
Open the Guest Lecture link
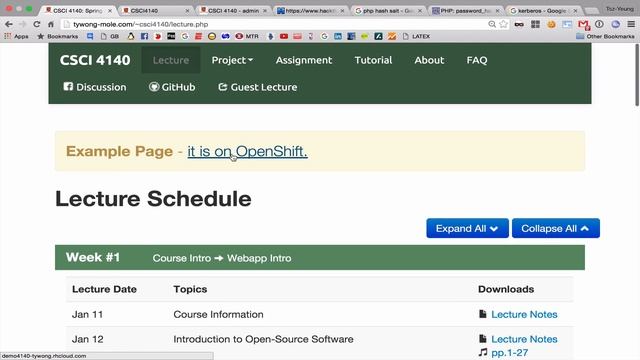[258, 87]
